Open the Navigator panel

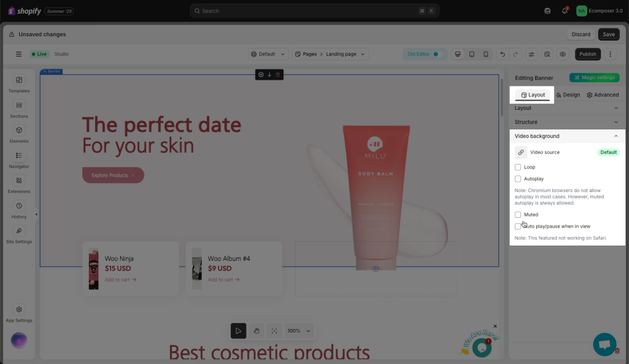(x=19, y=160)
